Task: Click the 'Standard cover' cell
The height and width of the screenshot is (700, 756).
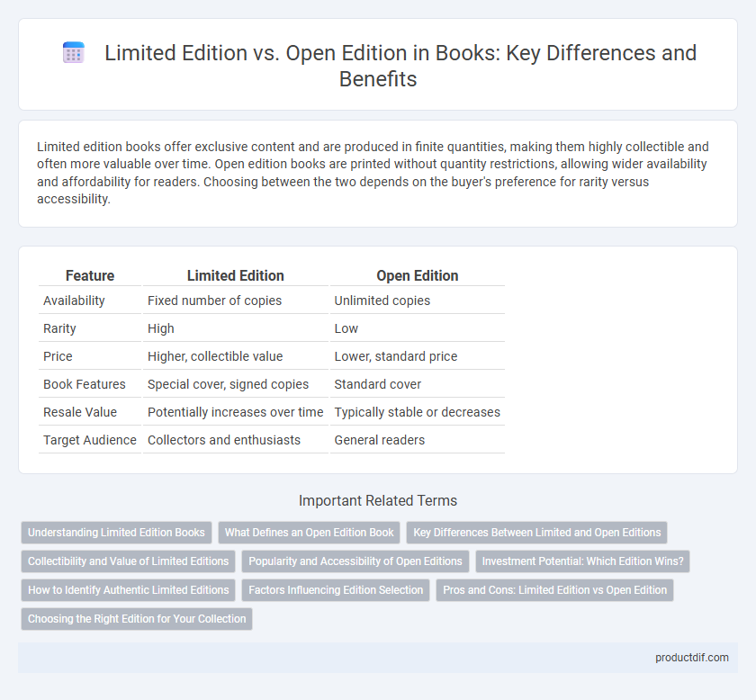Action: click(377, 384)
